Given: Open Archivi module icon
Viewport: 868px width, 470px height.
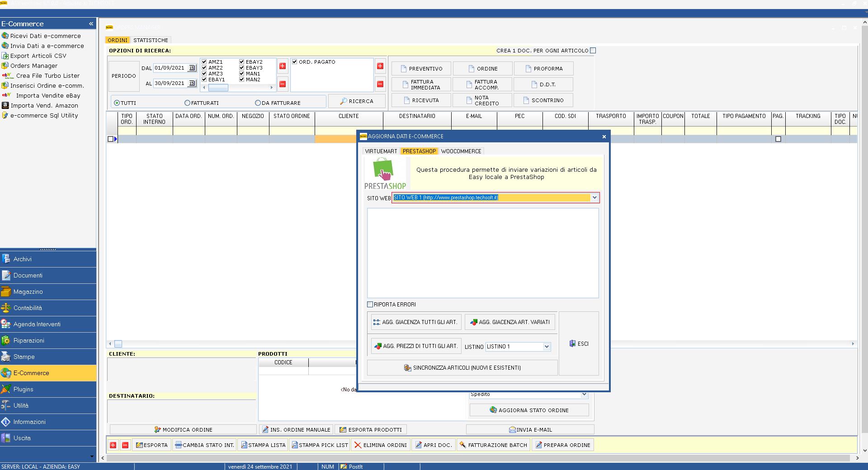Looking at the screenshot, I should (6, 259).
